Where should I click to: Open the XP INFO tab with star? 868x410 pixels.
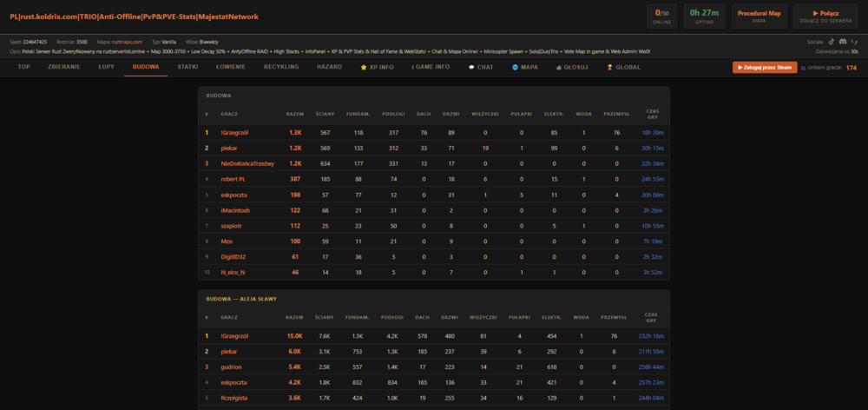[x=377, y=67]
